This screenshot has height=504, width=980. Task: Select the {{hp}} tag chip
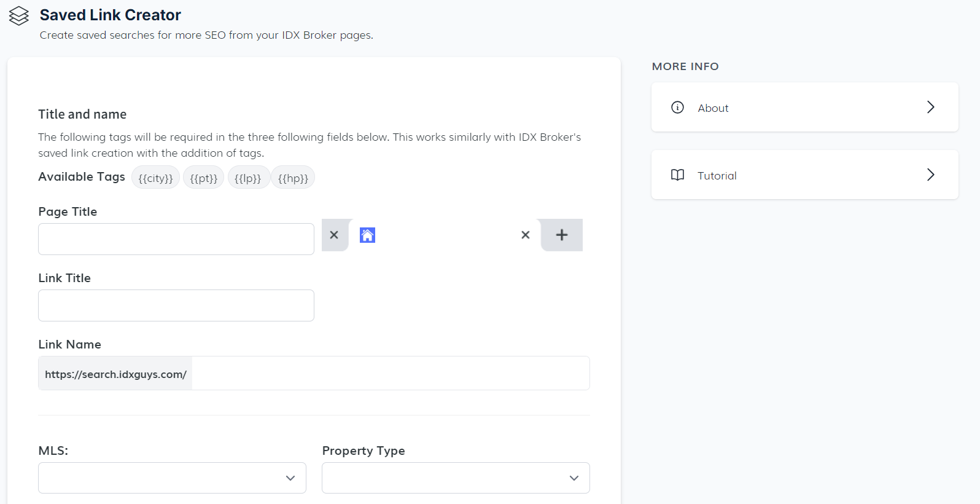pyautogui.click(x=293, y=178)
